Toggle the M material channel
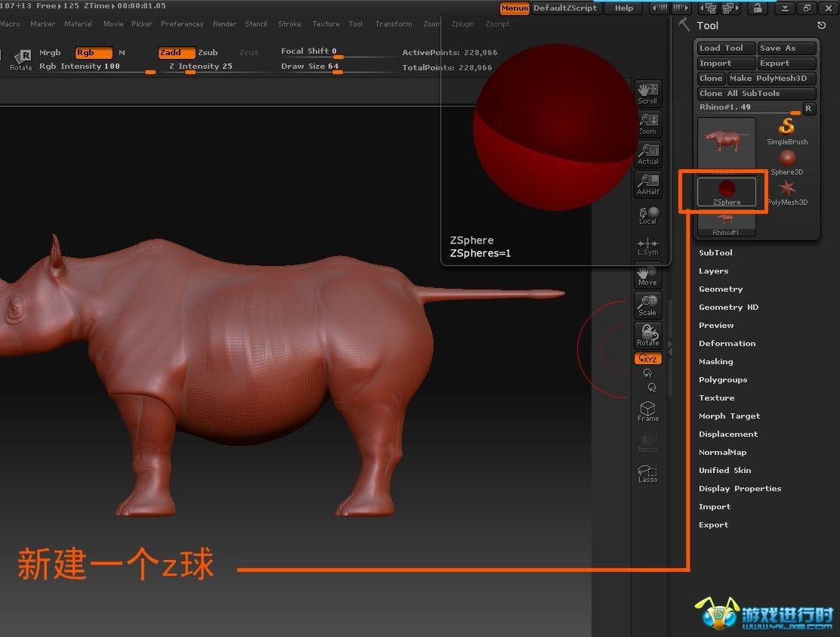Viewport: 840px width, 637px height. point(122,52)
